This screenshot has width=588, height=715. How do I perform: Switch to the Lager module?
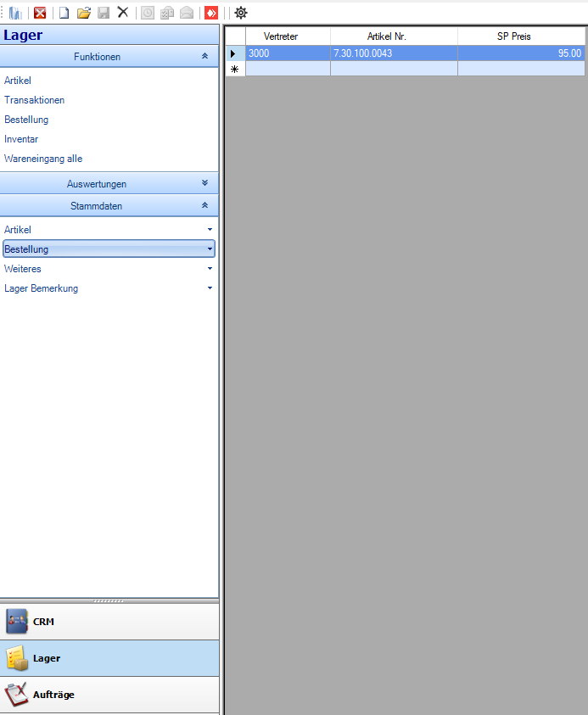pyautogui.click(x=109, y=658)
